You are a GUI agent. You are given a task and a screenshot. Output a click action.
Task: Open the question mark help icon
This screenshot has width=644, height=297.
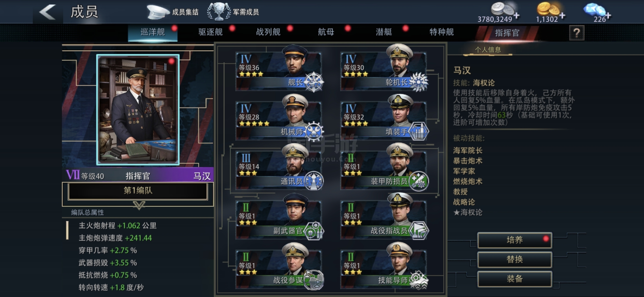(577, 33)
